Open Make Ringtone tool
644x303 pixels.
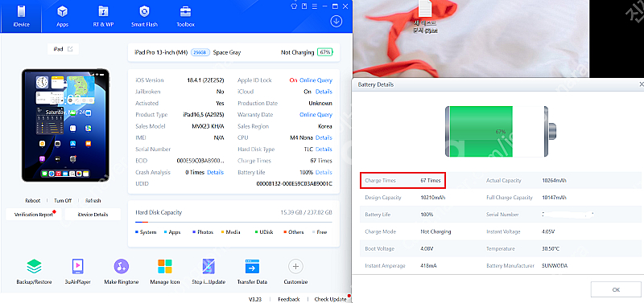(122, 272)
